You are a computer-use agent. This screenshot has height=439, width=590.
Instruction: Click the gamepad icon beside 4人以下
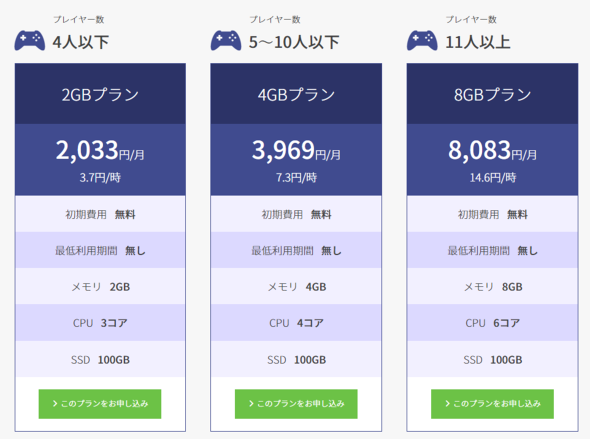[30, 40]
